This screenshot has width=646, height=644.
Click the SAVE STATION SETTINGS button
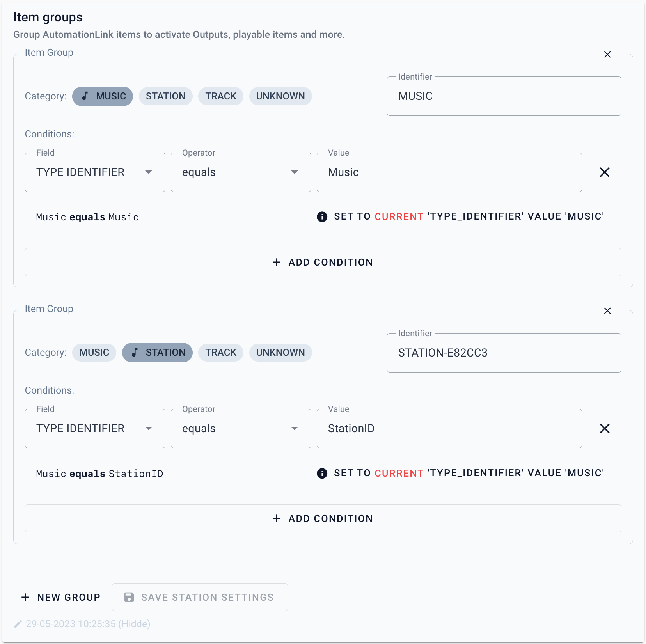(200, 597)
